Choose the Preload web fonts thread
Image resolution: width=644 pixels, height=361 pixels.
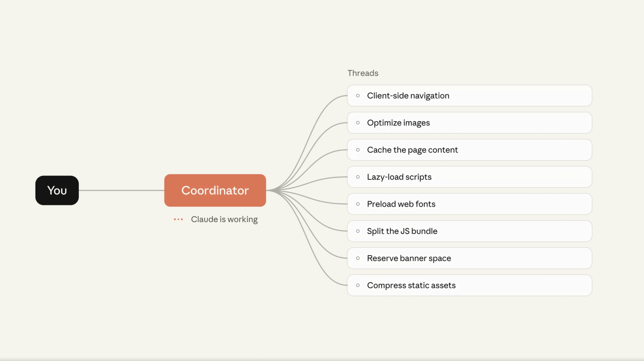tap(469, 204)
